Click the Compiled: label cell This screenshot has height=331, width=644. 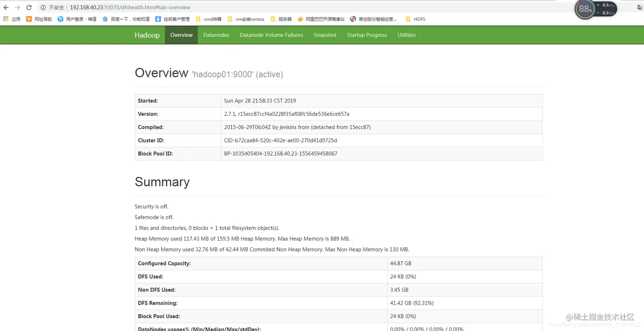pos(178,127)
